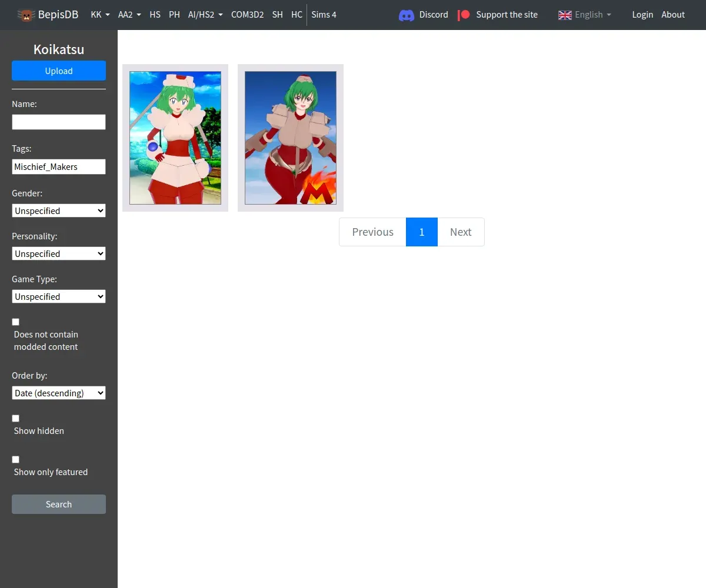Click the Tags field containing Mischief_Makers

[59, 166]
